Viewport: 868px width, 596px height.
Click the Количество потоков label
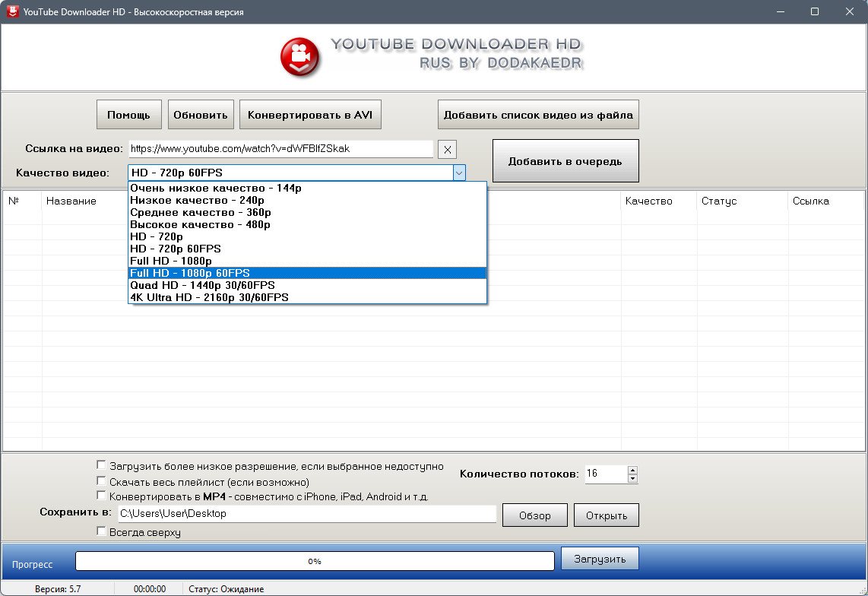[519, 474]
